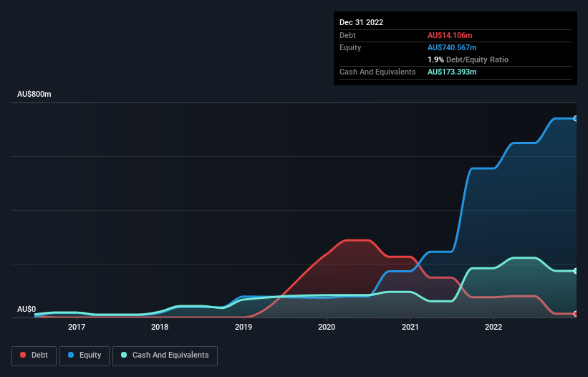This screenshot has width=588, height=377.
Task: Click the teal Cash endpoint marker
Action: (576, 271)
